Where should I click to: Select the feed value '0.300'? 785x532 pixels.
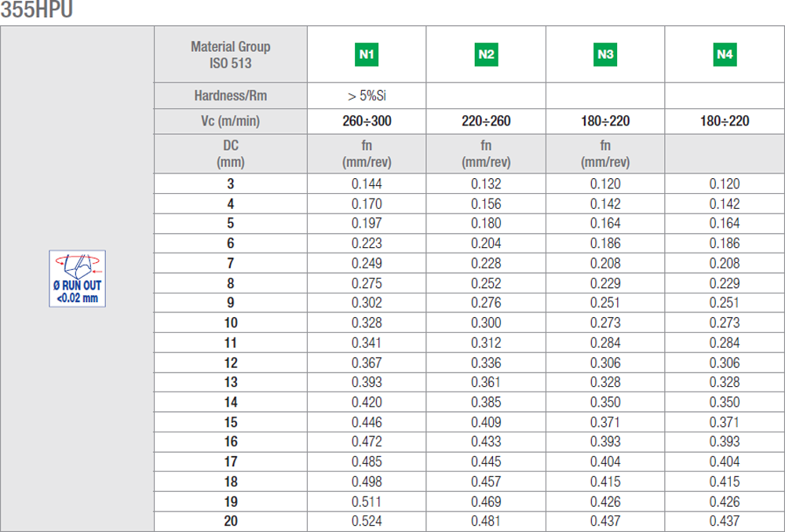pyautogui.click(x=486, y=322)
